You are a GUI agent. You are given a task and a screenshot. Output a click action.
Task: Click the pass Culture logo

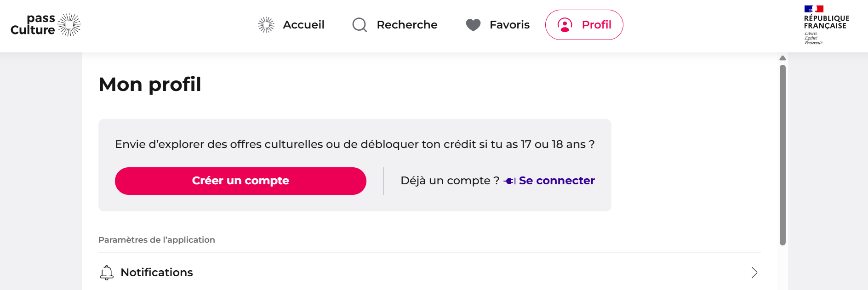(46, 25)
